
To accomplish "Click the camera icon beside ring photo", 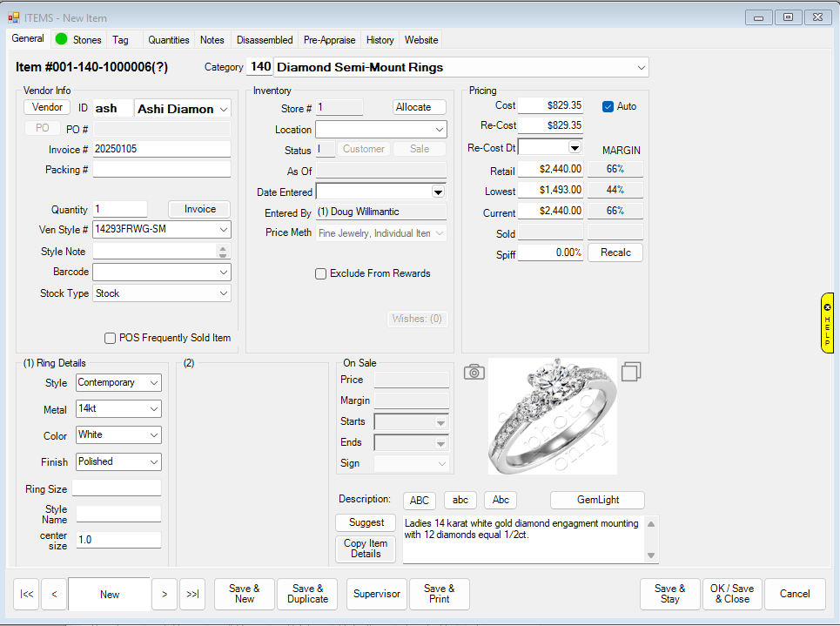I will click(x=474, y=373).
